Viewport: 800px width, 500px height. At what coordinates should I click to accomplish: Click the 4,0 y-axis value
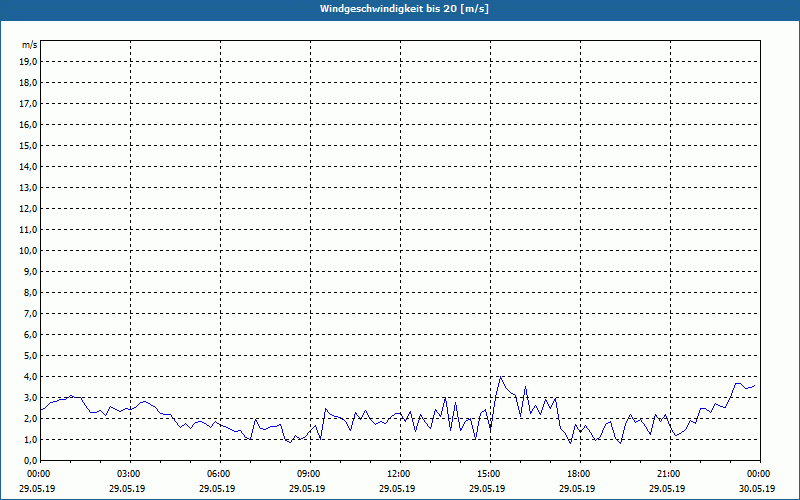[x=31, y=377]
